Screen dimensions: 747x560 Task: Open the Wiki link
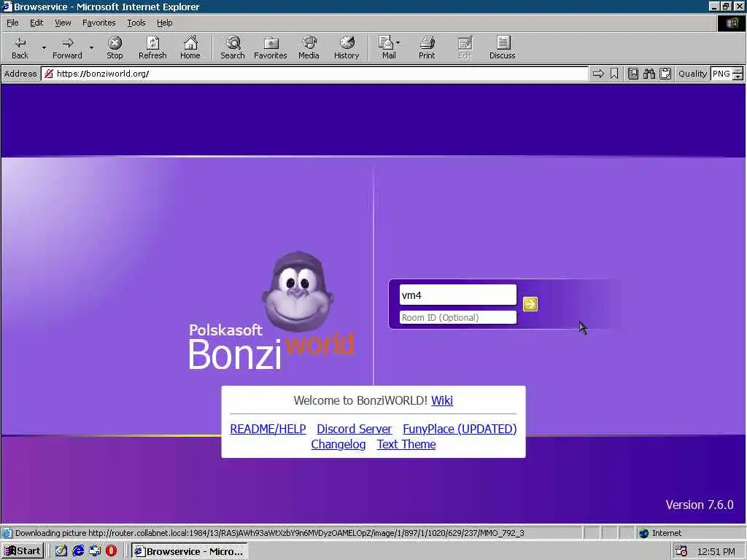point(441,400)
